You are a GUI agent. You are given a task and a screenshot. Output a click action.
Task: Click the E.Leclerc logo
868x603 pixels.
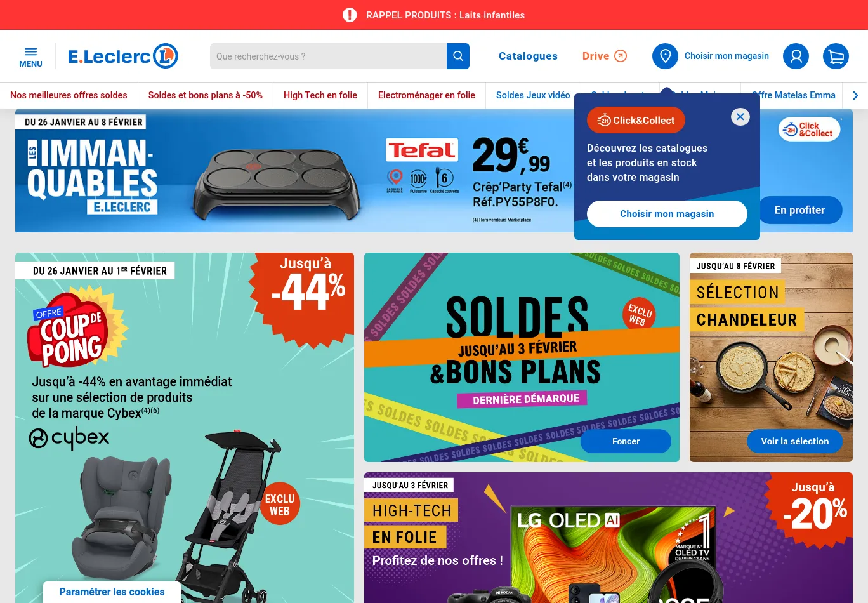point(123,56)
